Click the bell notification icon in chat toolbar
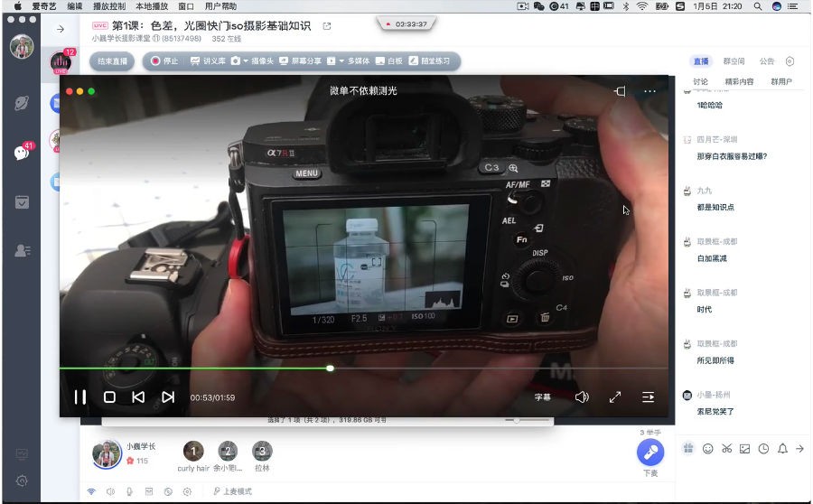 pyautogui.click(x=782, y=449)
